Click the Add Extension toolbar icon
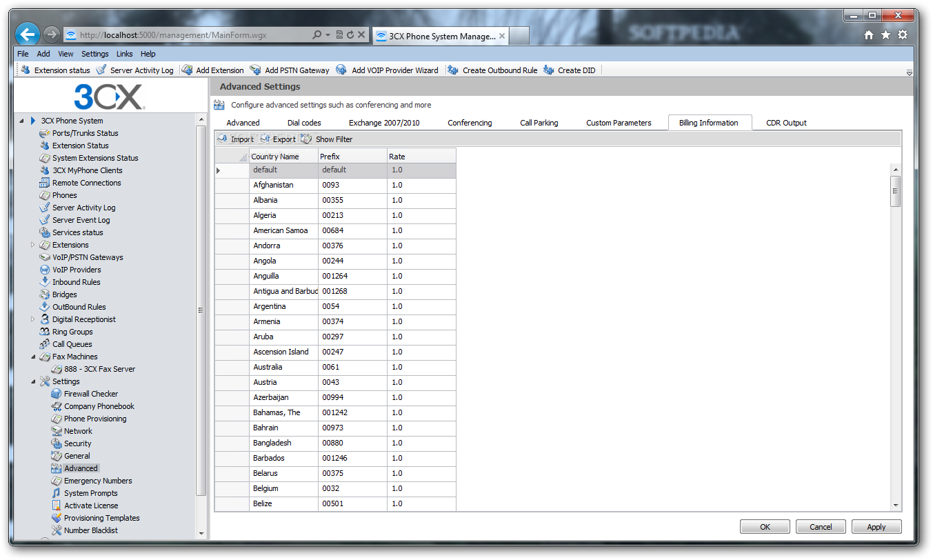 pos(187,70)
